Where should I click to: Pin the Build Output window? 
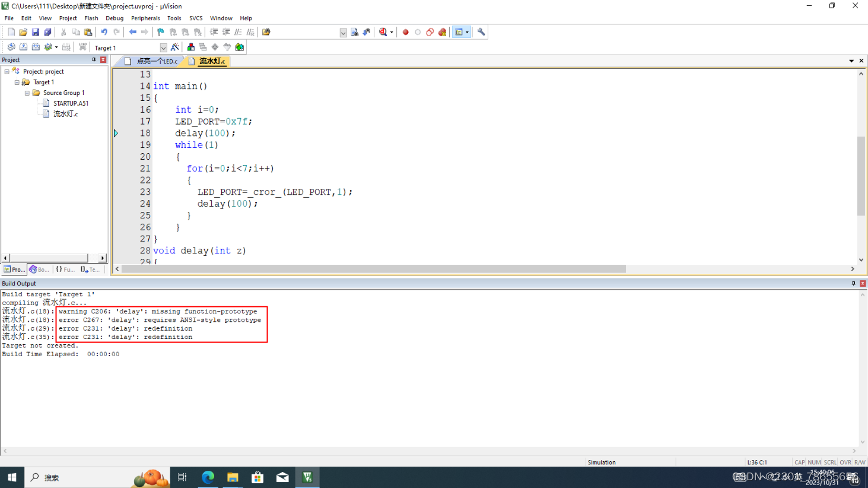(853, 283)
